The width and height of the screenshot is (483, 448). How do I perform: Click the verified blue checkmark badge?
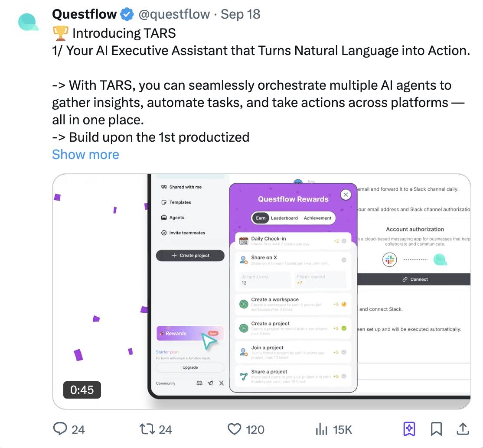pos(127,14)
